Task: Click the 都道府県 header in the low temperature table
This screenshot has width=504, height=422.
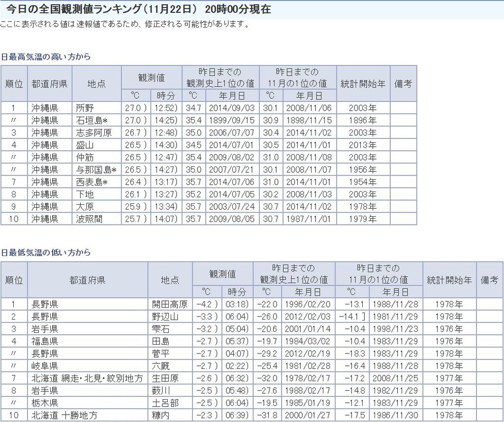Action: point(88,280)
